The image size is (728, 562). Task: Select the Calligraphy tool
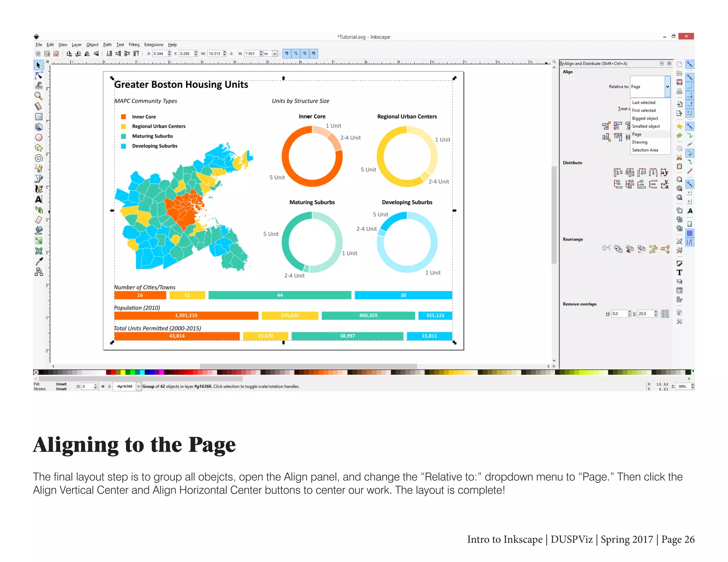(38, 189)
